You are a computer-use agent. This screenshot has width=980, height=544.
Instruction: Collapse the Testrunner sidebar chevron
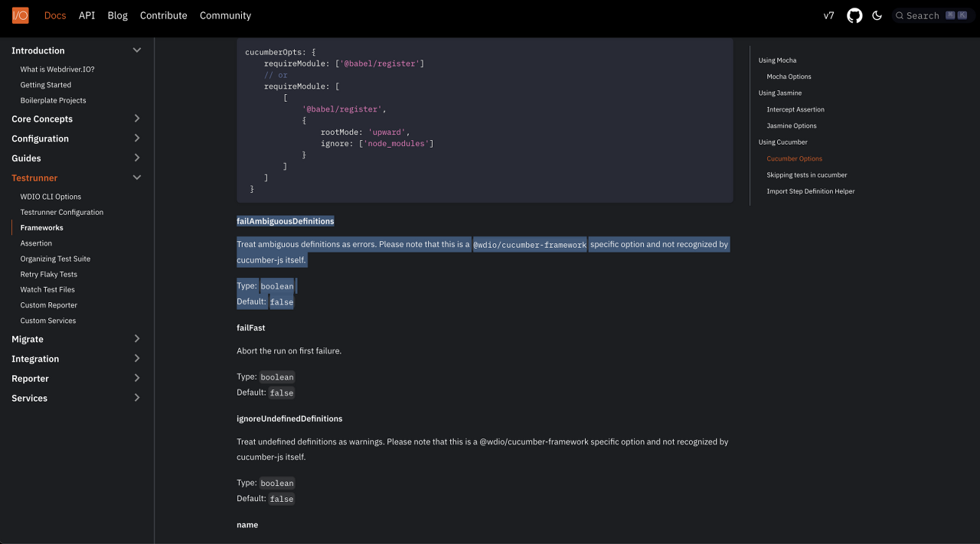(x=137, y=178)
